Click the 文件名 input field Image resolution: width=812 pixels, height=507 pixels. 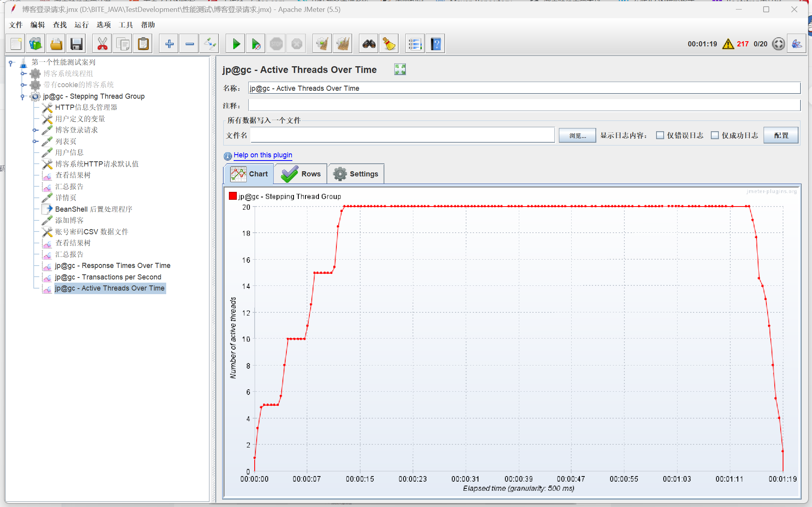pyautogui.click(x=402, y=135)
